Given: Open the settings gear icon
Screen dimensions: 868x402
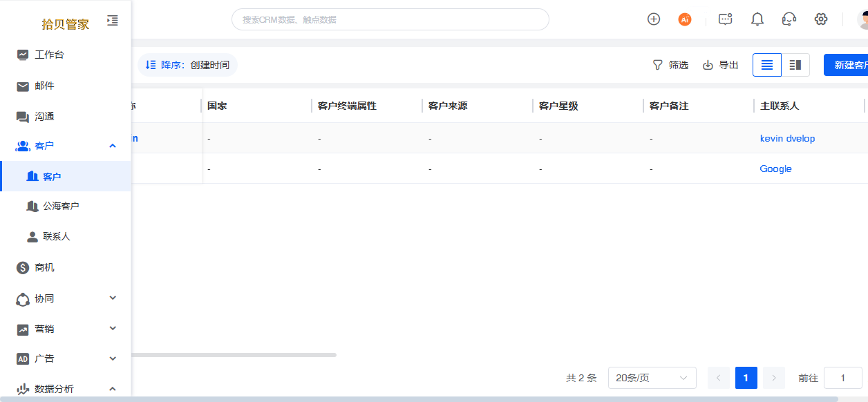Looking at the screenshot, I should point(821,19).
